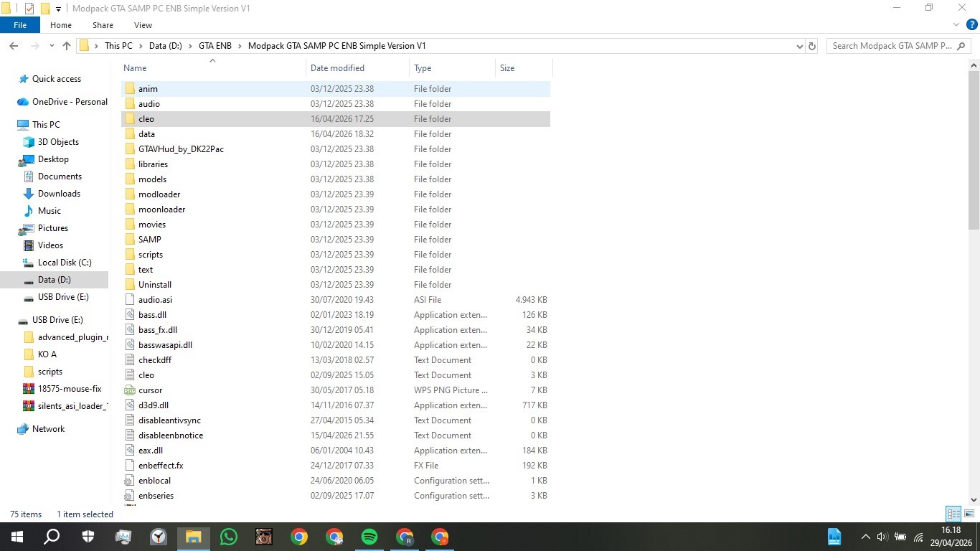
Task: Click the Properties checkmark icon in title bar
Action: pyautogui.click(x=29, y=9)
